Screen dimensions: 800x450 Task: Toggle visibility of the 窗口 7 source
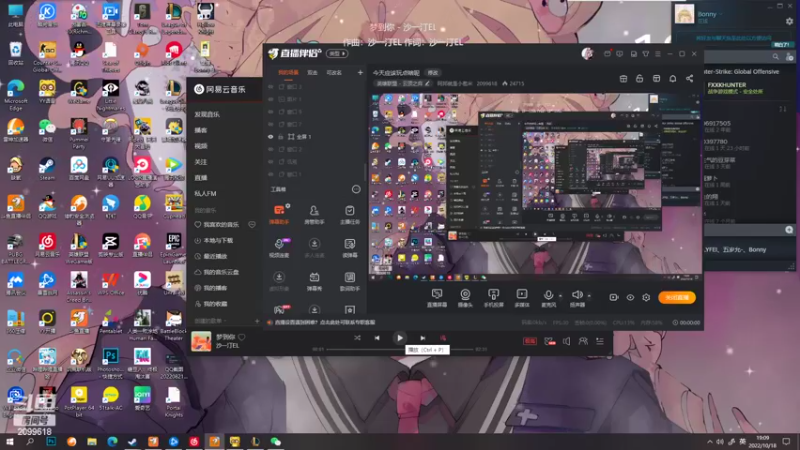(x=271, y=124)
